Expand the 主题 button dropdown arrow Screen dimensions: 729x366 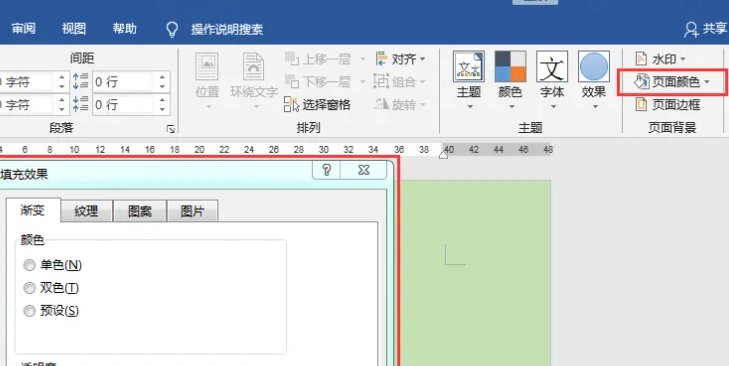(x=470, y=107)
